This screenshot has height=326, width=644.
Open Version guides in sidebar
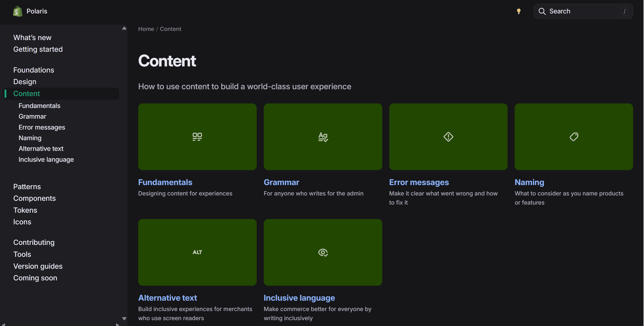(x=38, y=266)
